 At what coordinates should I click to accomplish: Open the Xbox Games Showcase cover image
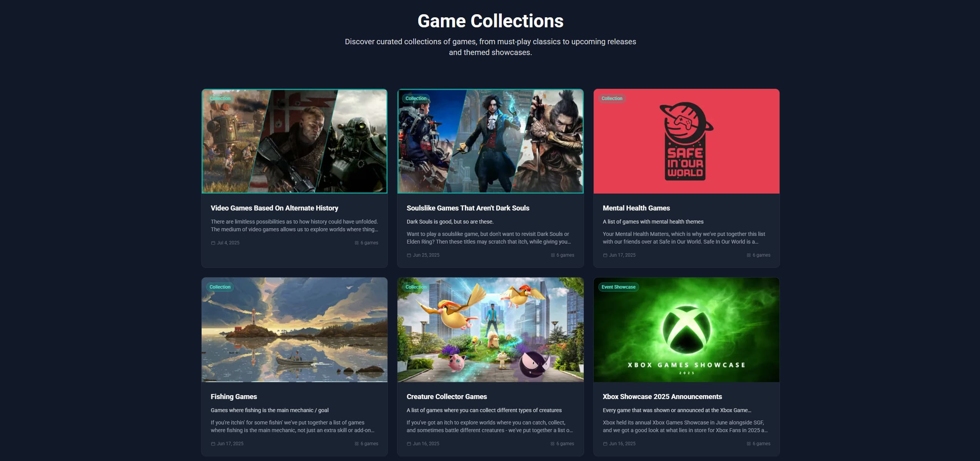(686, 330)
